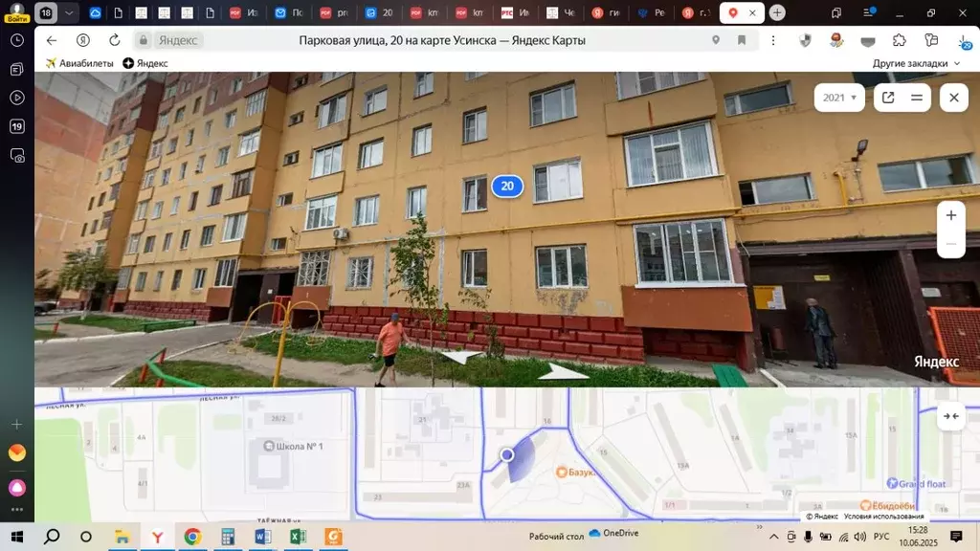Click the Школа № 1 label on the map
Image resolution: width=980 pixels, height=551 pixels.
tap(293, 446)
